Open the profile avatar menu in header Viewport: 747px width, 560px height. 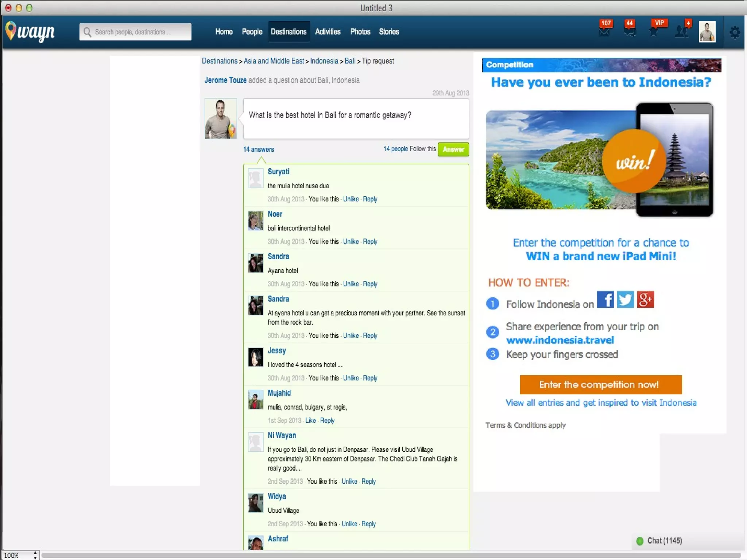(707, 32)
